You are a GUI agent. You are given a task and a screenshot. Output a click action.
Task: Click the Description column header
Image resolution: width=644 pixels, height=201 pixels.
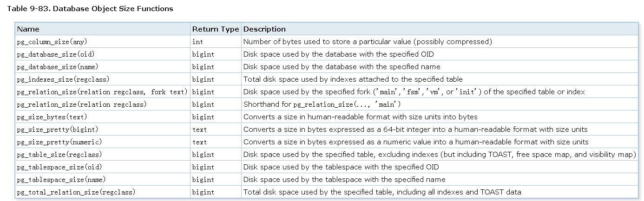(x=264, y=29)
